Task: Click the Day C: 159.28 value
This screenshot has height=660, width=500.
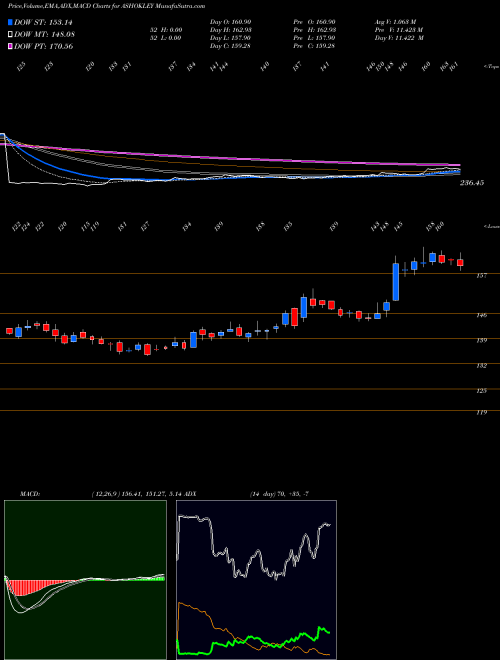Action: (x=230, y=46)
